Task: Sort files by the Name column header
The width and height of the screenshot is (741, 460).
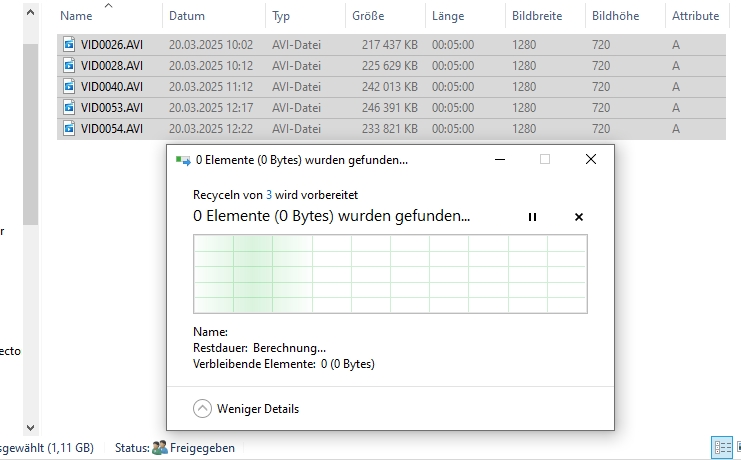Action: tap(76, 16)
